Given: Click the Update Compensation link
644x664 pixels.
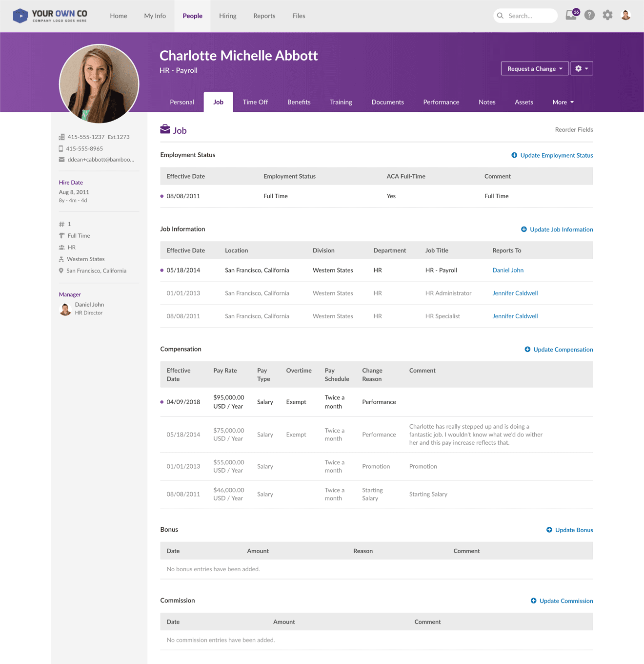Looking at the screenshot, I should [x=563, y=349].
